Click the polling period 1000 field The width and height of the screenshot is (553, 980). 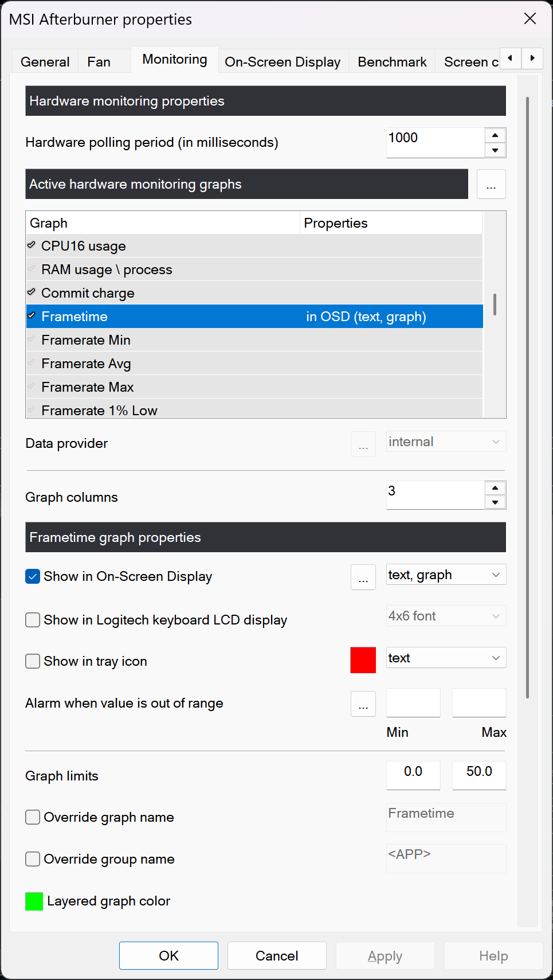[x=435, y=142]
